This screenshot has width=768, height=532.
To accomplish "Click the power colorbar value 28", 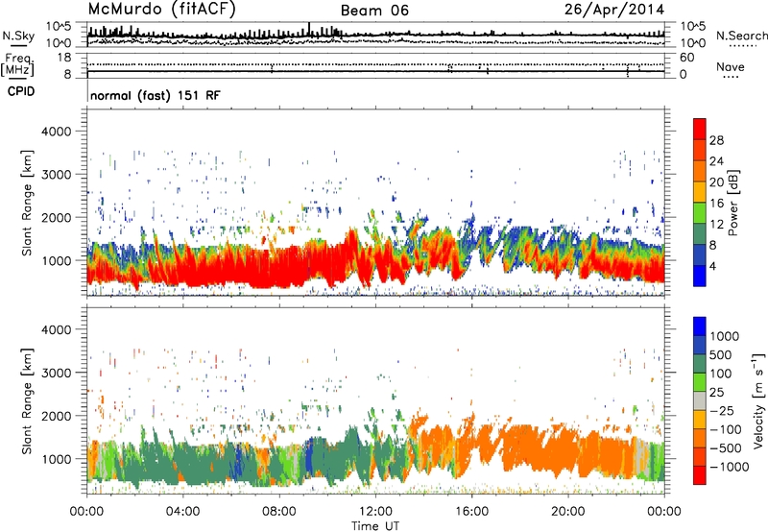I will coord(716,140).
